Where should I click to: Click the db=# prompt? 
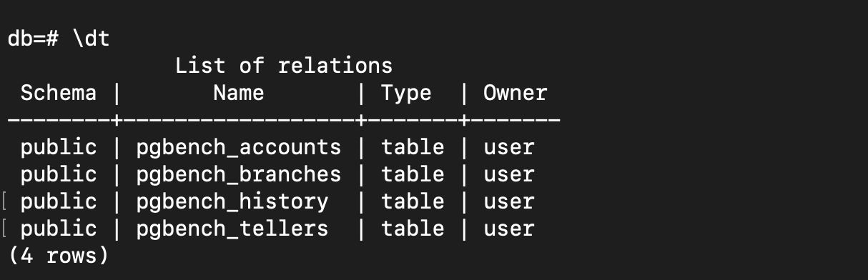(x=34, y=39)
